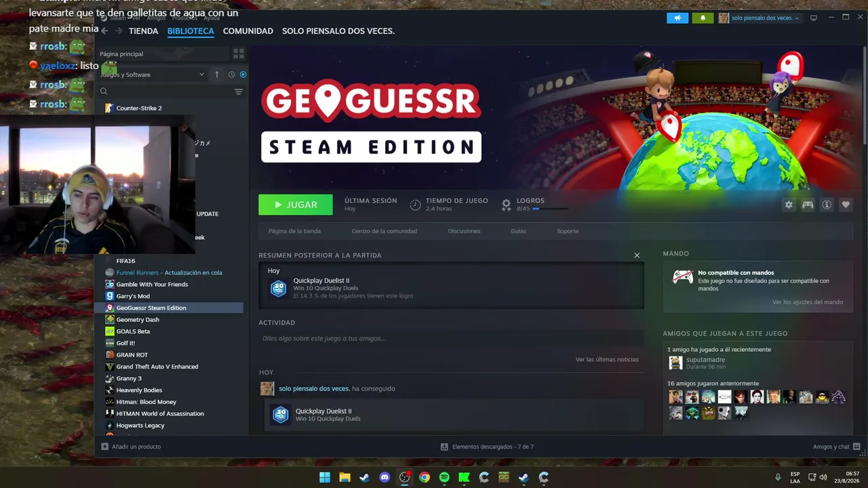Open GeoGuessr settings gear

pos(789,205)
